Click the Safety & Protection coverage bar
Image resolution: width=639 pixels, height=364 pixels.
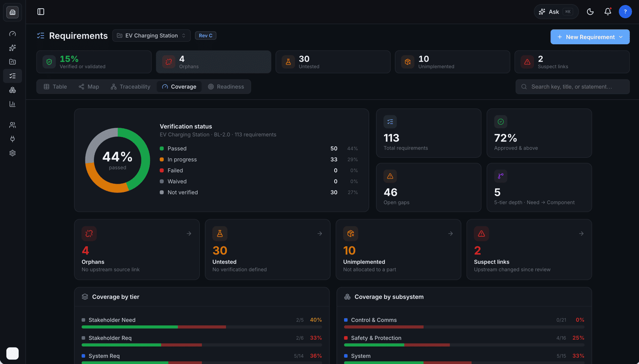pos(464,345)
